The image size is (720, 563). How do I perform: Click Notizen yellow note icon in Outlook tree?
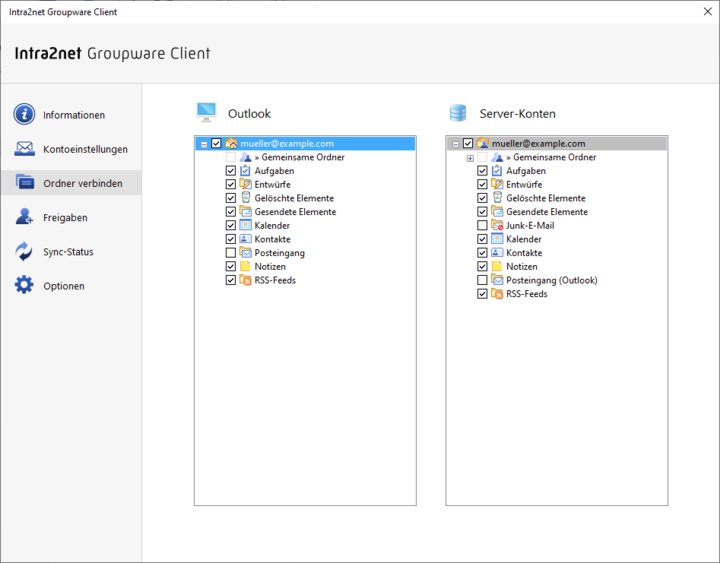pyautogui.click(x=246, y=266)
